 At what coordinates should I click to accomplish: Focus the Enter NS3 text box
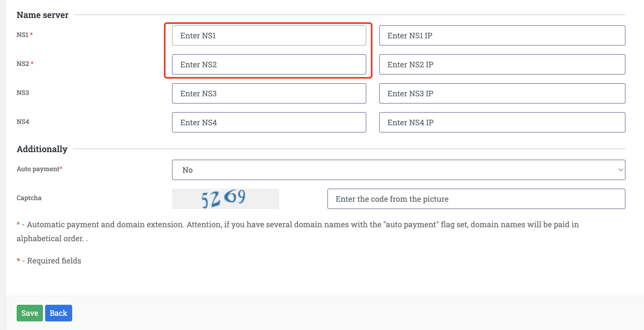[x=269, y=93]
